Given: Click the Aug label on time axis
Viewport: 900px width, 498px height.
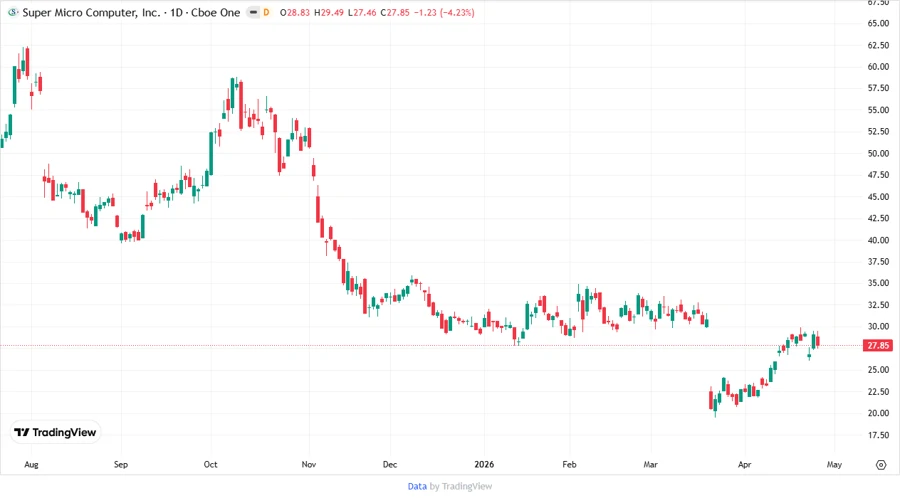Looking at the screenshot, I should click(x=32, y=464).
